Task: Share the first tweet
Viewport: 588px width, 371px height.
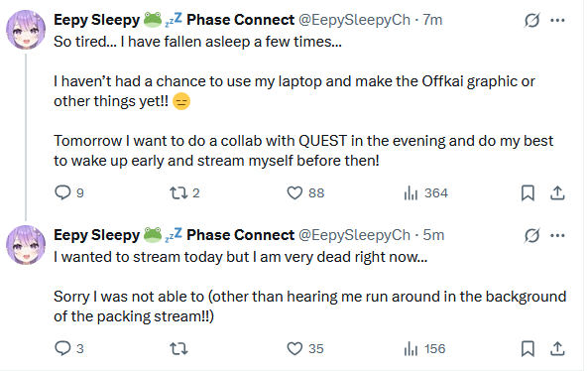Action: 557,193
